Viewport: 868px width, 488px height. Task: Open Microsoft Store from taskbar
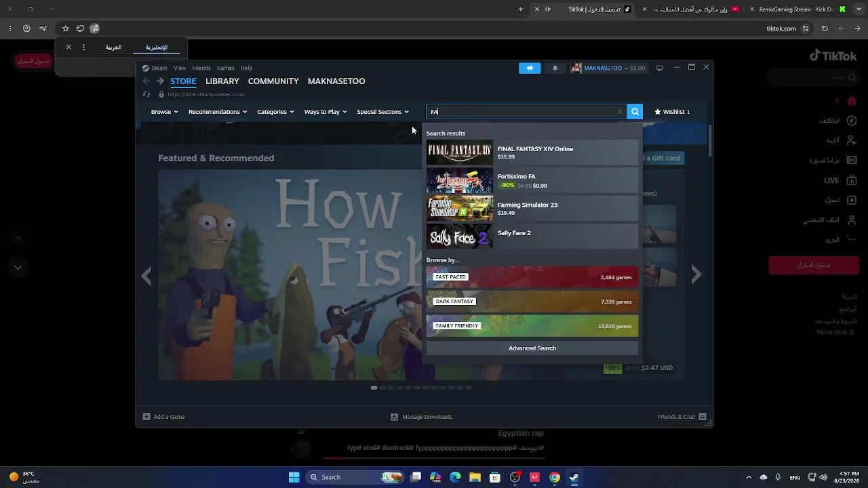pos(495,477)
